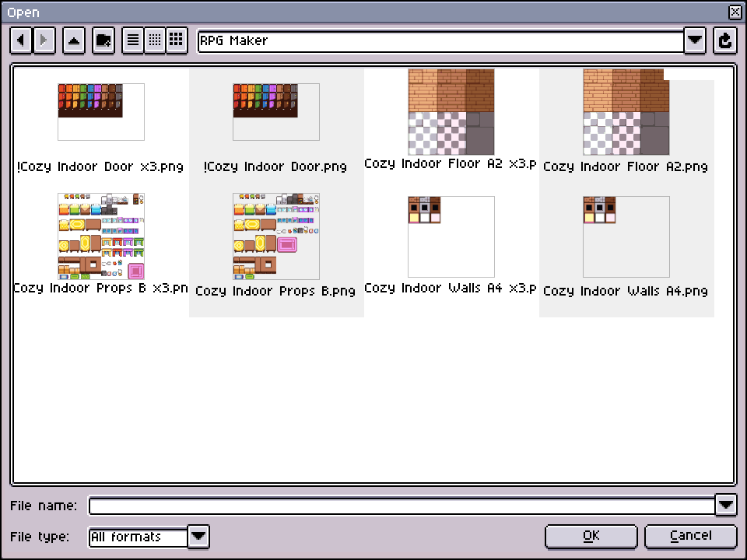Select the !Cozy Indoor Door x3.png thumbnail
The image size is (747, 560).
(x=101, y=112)
